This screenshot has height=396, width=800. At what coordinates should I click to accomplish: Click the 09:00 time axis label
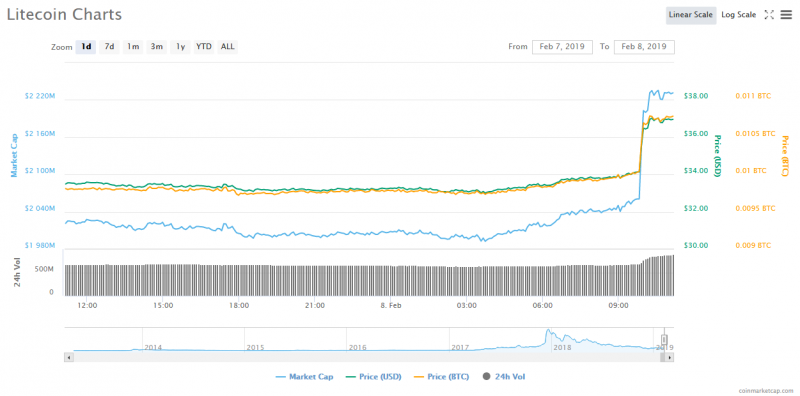618,306
